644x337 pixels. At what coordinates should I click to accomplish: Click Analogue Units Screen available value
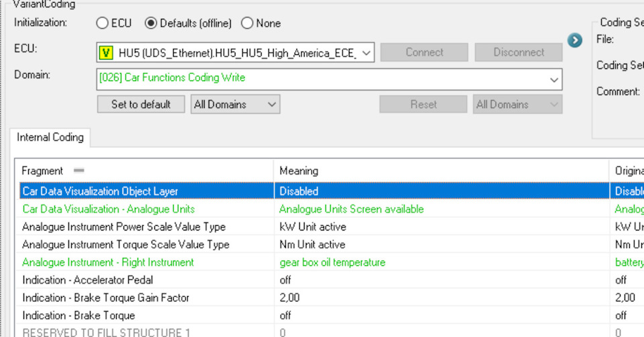click(x=351, y=209)
